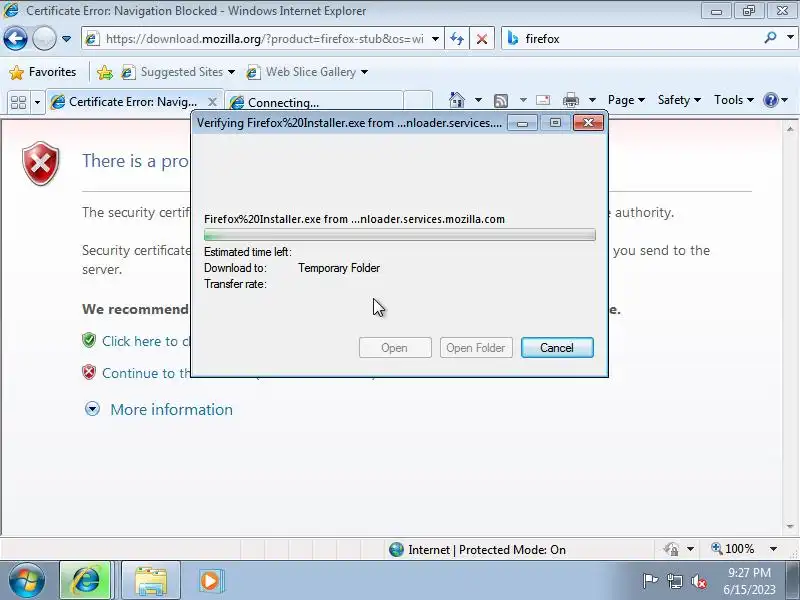The image size is (800, 600).
Task: Click the Open Folder button in dialog
Action: coord(476,347)
